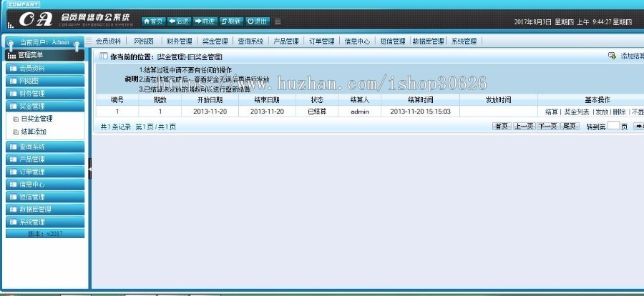The width and height of the screenshot is (644, 296).
Task: Expand 网络图 in the sidebar menu
Action: (x=45, y=81)
